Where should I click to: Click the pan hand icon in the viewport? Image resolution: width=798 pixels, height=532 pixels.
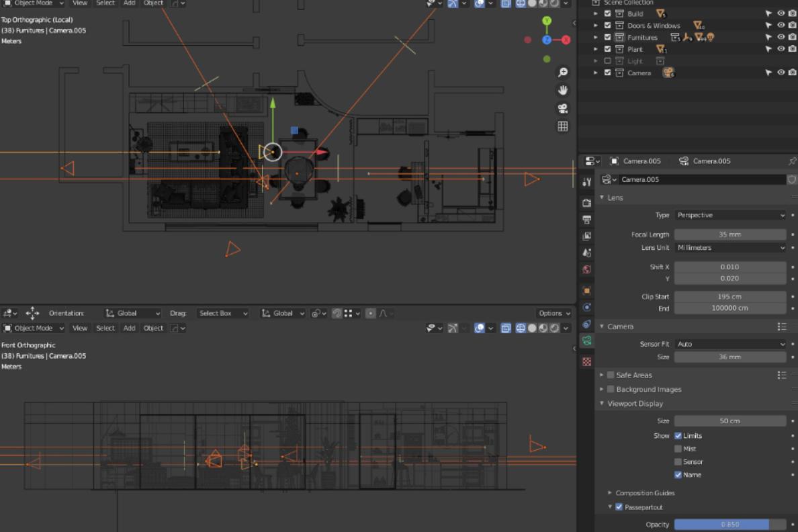(x=563, y=90)
